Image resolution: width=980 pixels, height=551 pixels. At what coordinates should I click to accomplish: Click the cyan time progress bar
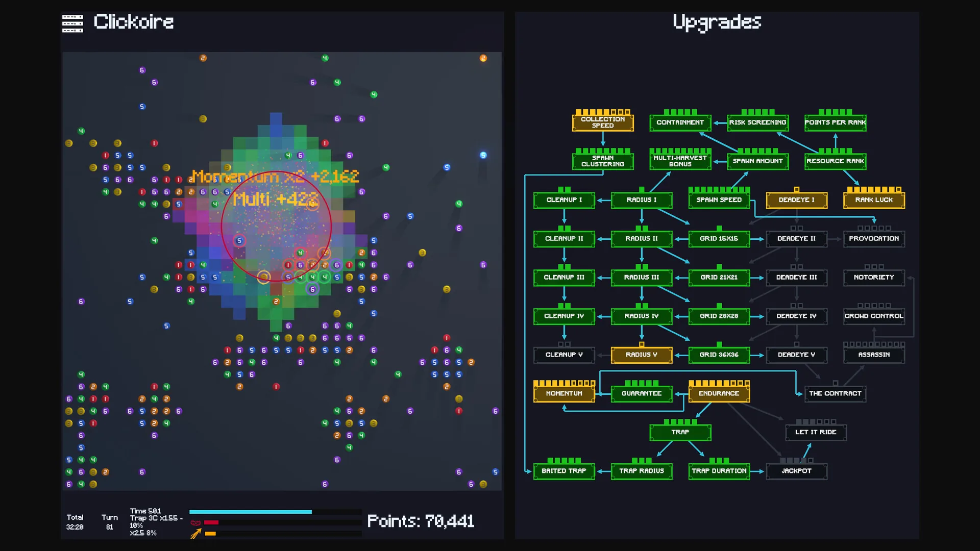pyautogui.click(x=251, y=512)
